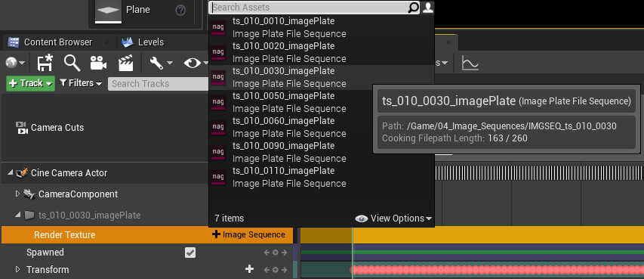Click the help question mark beside Plane
This screenshot has width=644, height=279.
pyautogui.click(x=180, y=11)
